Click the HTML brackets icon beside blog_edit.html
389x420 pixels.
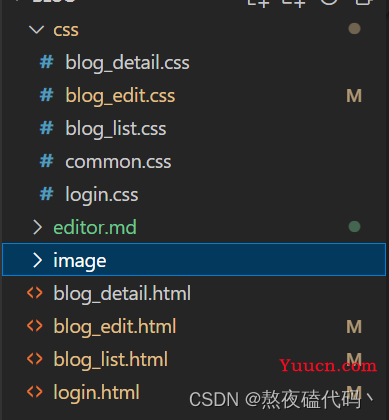pyautogui.click(x=35, y=326)
